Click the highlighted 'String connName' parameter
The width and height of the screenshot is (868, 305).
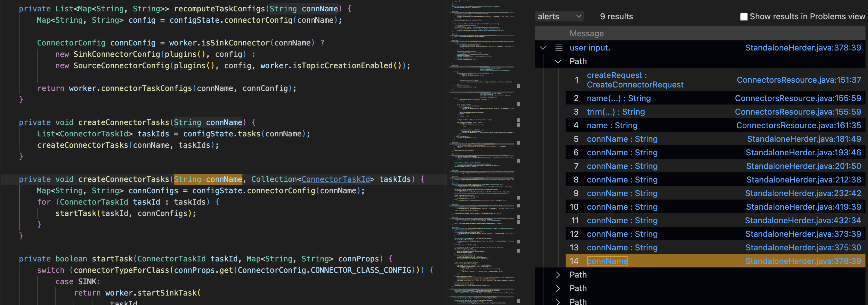(x=208, y=179)
